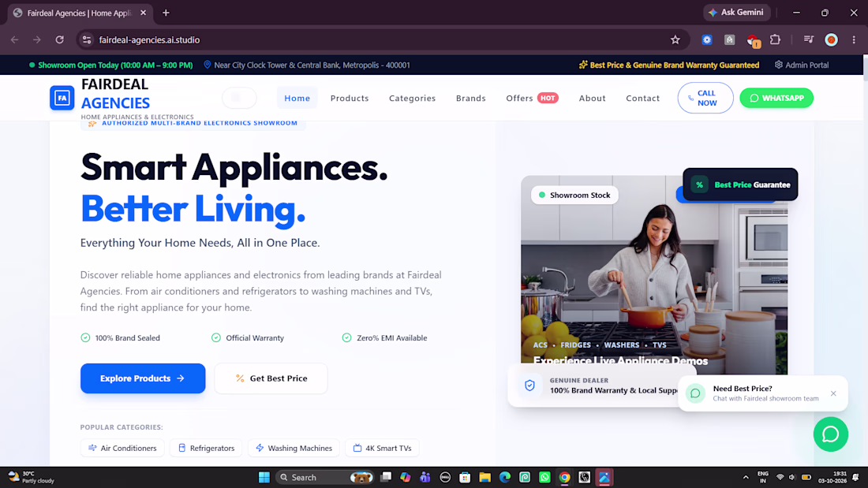Open the Admin Portal link
The image size is (868, 488).
(x=802, y=65)
